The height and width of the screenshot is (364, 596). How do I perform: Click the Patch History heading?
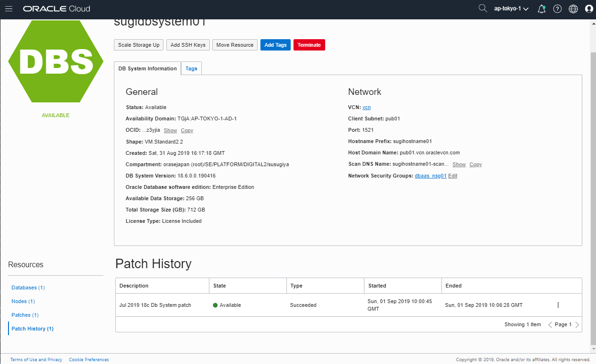coord(153,263)
